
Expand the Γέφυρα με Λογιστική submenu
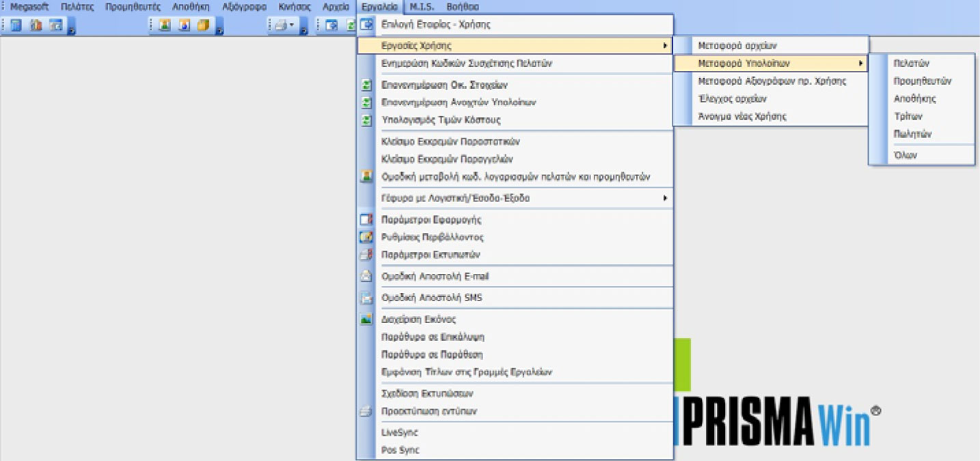[x=664, y=198]
